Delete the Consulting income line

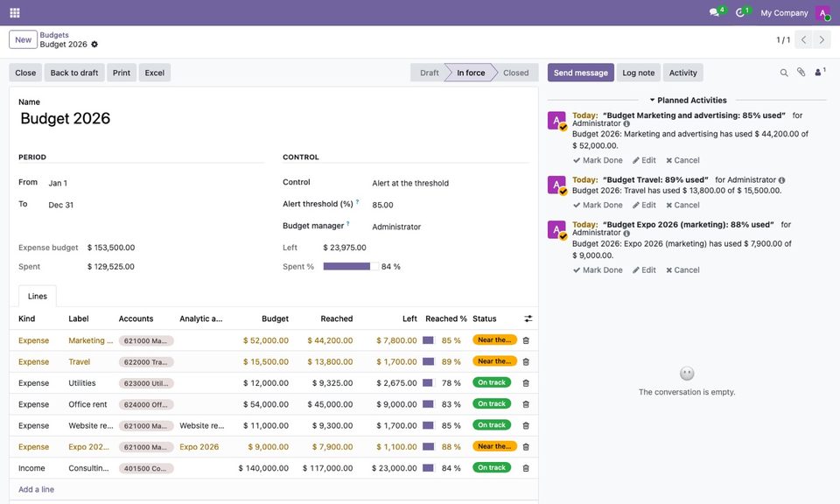526,468
